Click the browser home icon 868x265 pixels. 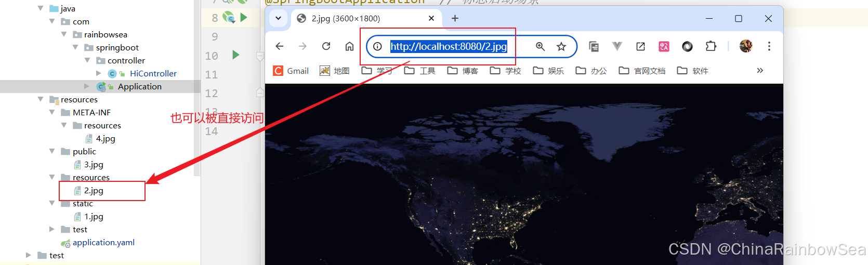tap(349, 46)
